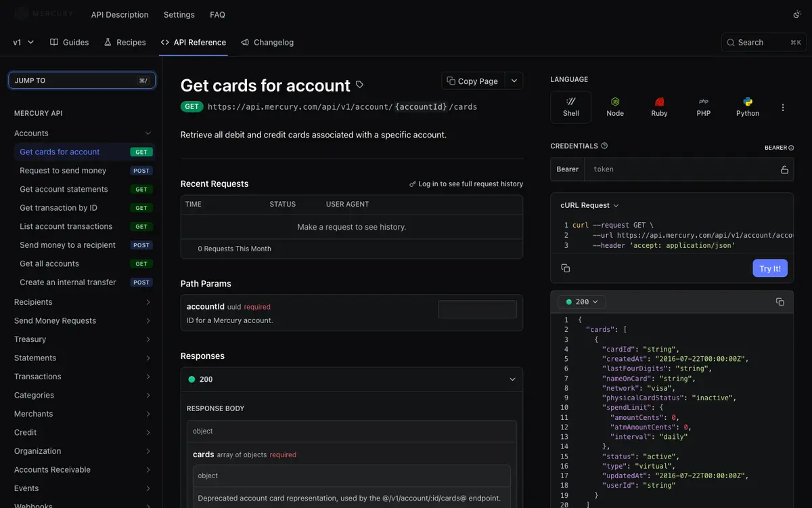The width and height of the screenshot is (812, 508).
Task: Click the Bearer token input field
Action: tap(682, 169)
